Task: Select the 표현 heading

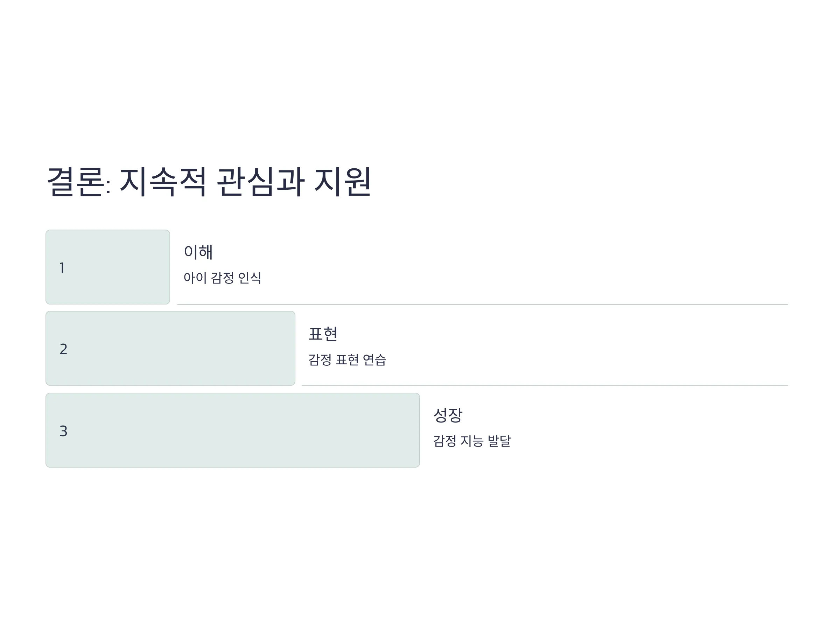Action: pyautogui.click(x=323, y=334)
